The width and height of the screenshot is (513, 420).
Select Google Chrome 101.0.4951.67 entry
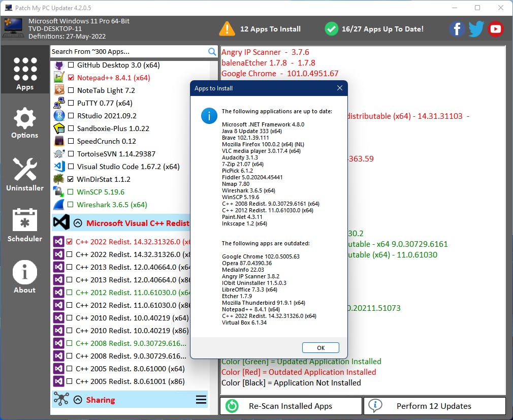coord(280,73)
